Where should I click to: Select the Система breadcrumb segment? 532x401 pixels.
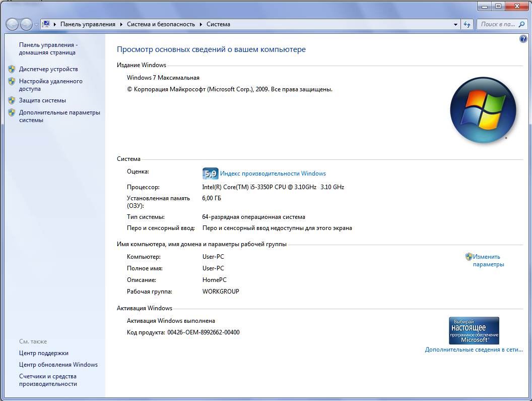[x=218, y=25]
